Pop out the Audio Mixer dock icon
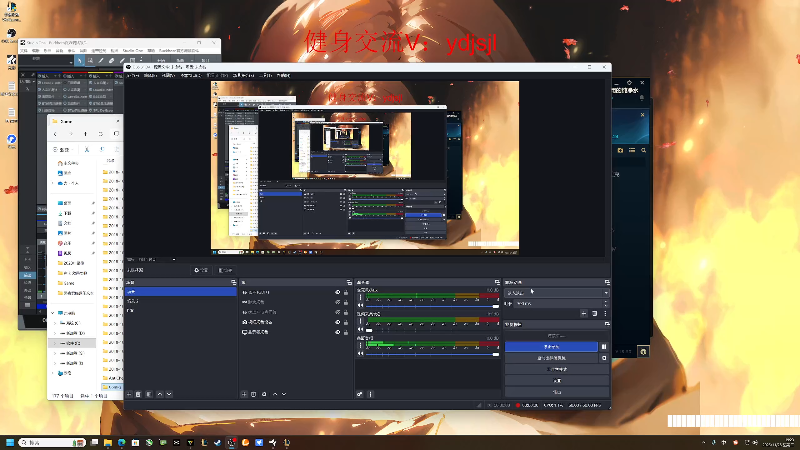 coord(497,283)
